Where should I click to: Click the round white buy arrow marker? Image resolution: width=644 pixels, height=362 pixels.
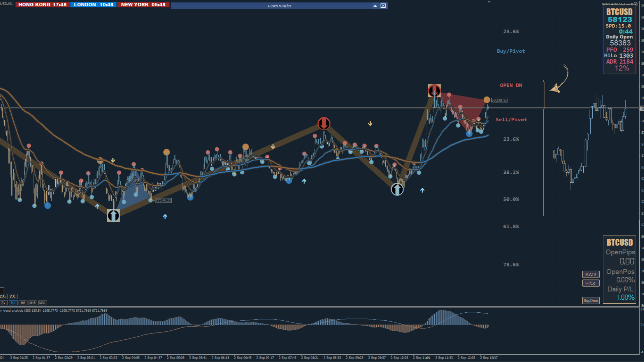click(397, 189)
